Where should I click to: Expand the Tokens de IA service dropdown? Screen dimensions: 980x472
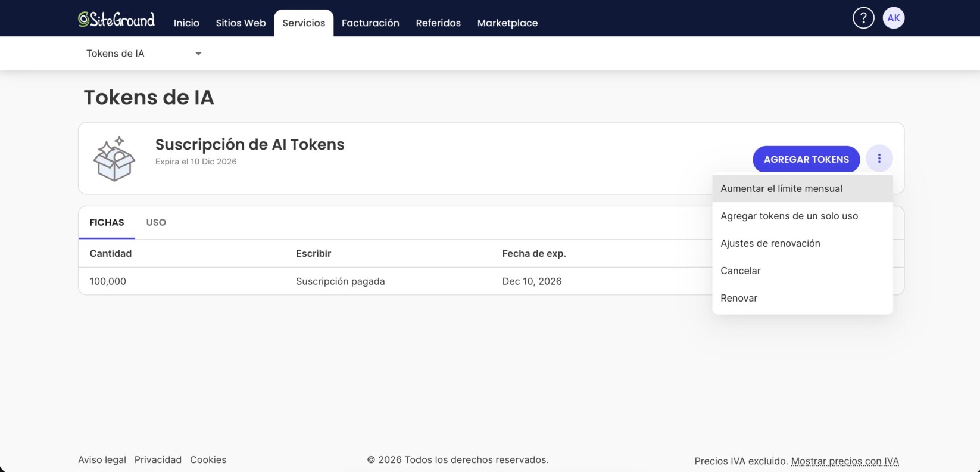[144, 54]
